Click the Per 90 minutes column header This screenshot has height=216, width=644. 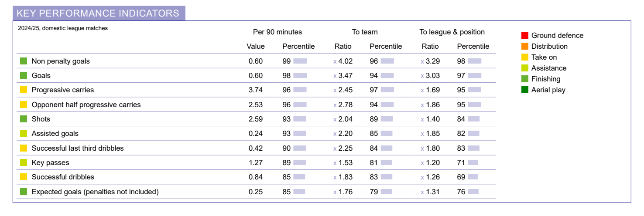(277, 32)
